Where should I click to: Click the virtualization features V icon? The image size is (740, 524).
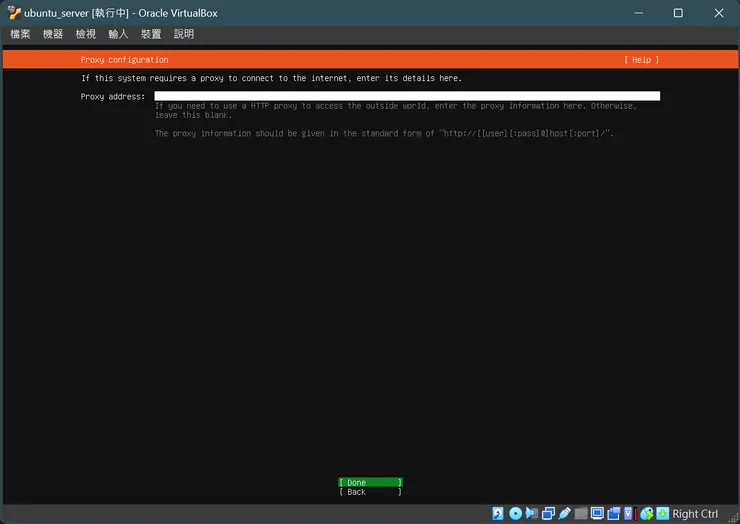click(x=628, y=513)
